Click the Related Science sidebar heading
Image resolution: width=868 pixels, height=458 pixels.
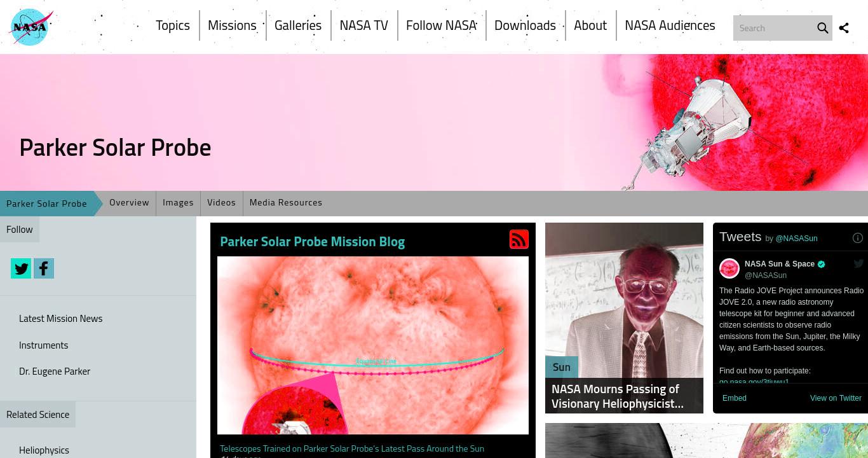pos(37,415)
